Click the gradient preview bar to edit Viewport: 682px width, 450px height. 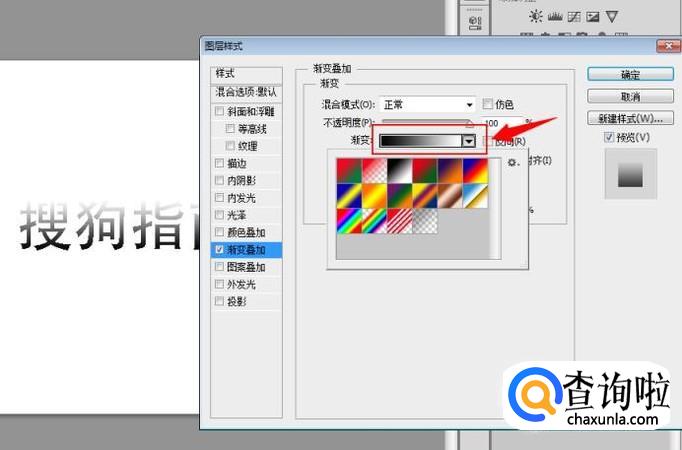[x=421, y=140]
